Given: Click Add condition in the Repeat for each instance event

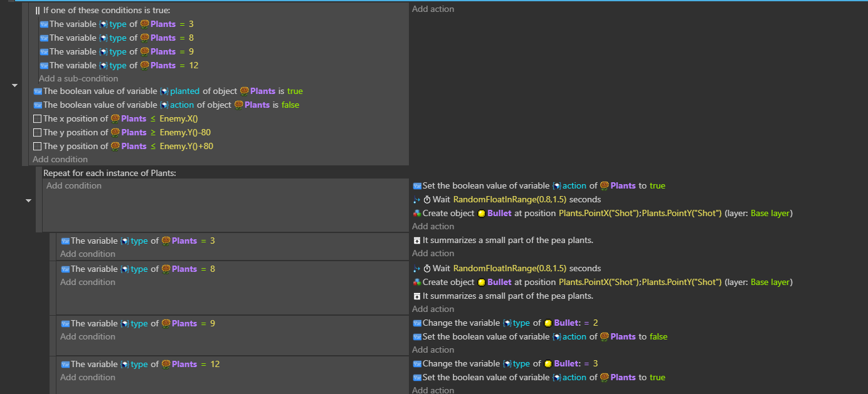Looking at the screenshot, I should click(x=74, y=186).
